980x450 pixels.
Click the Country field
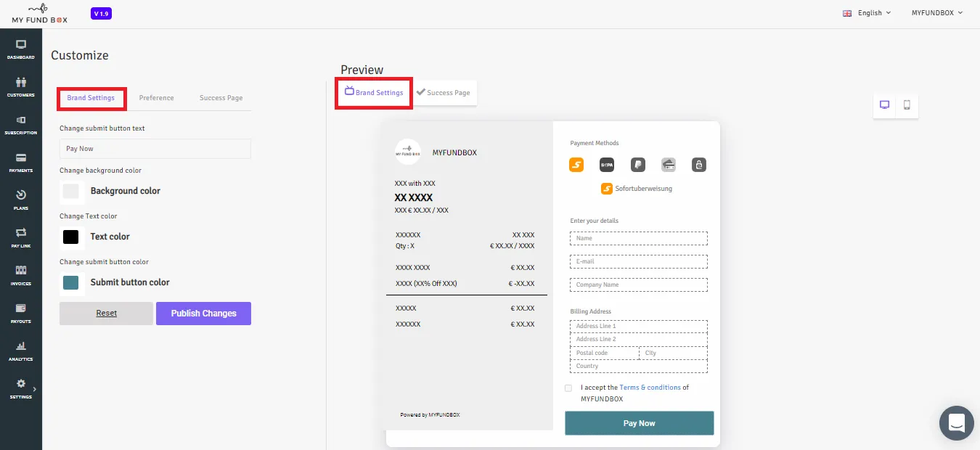click(x=639, y=366)
